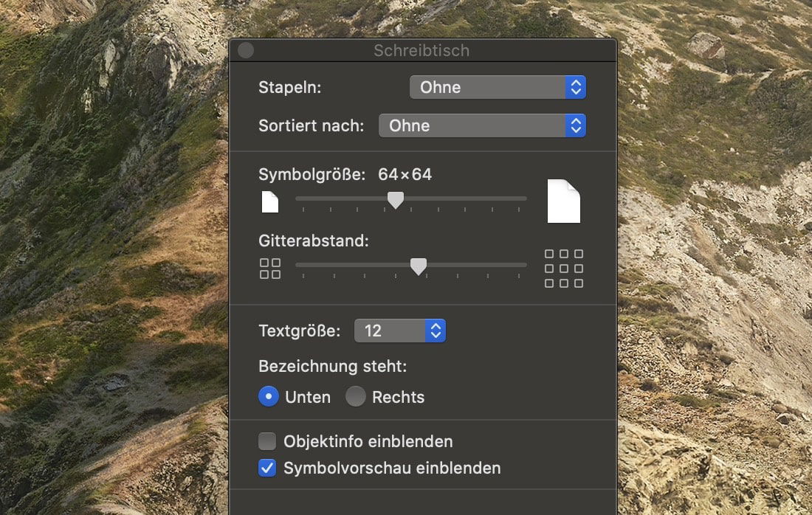The height and width of the screenshot is (515, 812).
Task: Open the Stapeln dropdown showing Ohne
Action: pos(487,87)
